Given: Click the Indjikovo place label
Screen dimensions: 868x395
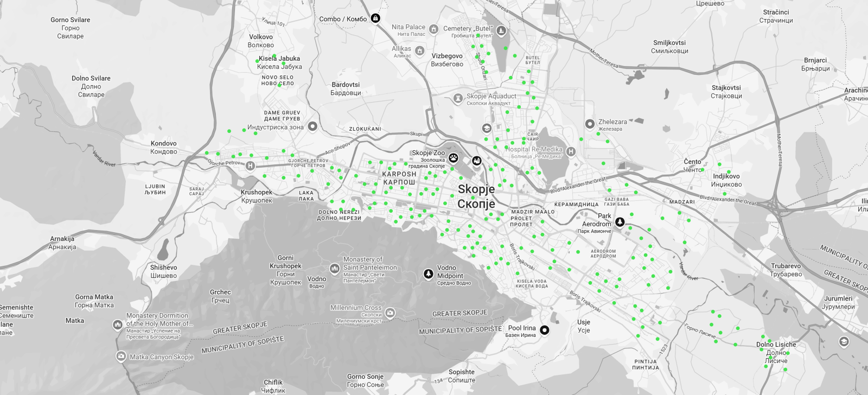Looking at the screenshot, I should (726, 180).
